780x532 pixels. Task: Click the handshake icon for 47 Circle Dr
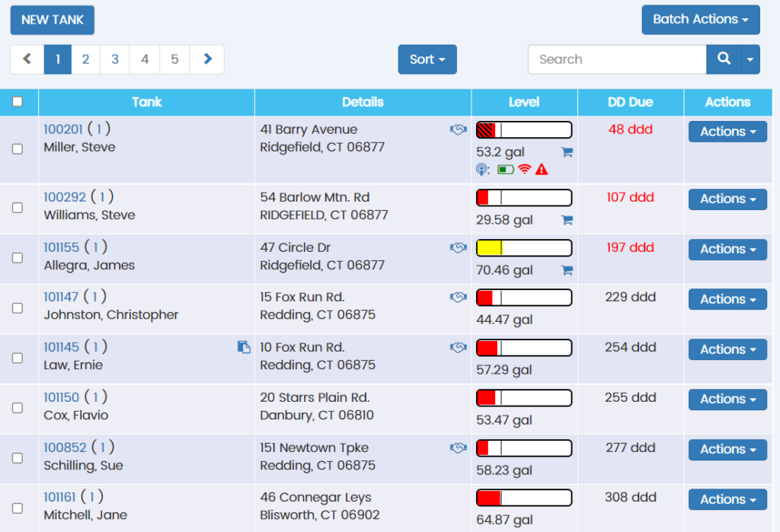pyautogui.click(x=458, y=247)
